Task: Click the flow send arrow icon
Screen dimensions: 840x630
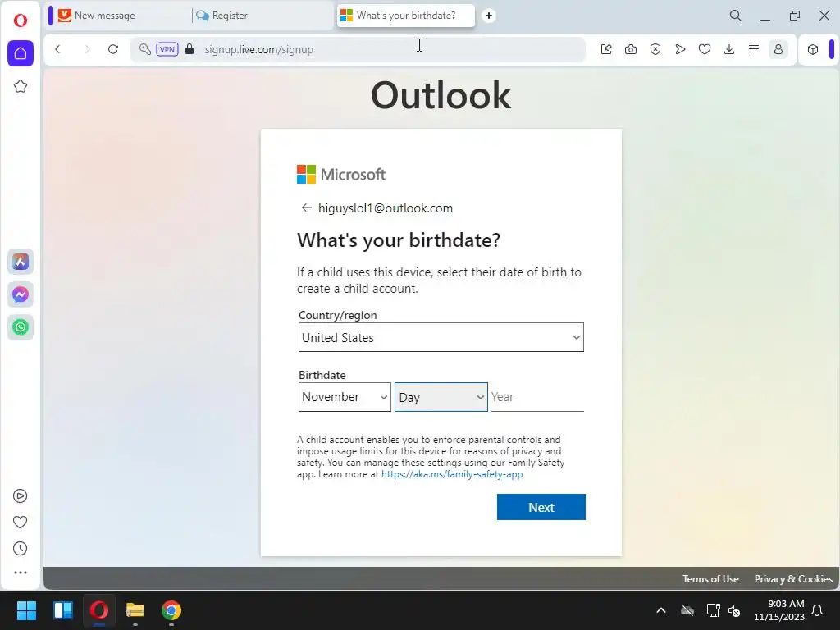Action: (680, 49)
